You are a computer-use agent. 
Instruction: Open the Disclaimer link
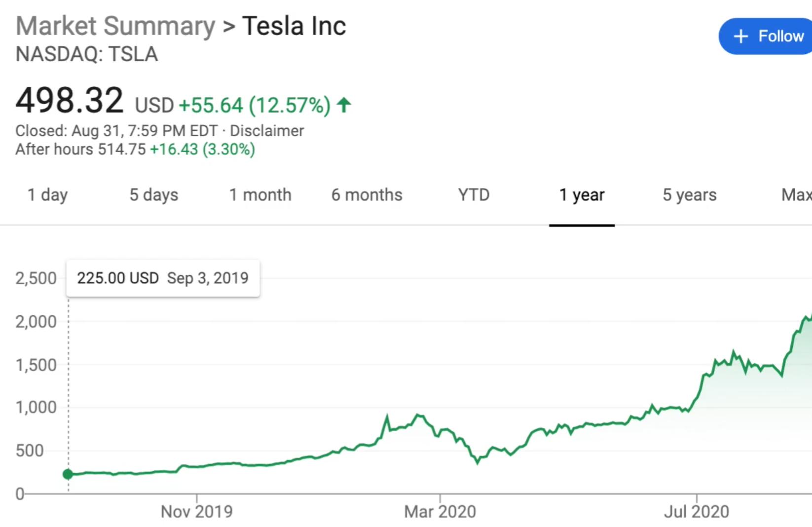coord(267,131)
